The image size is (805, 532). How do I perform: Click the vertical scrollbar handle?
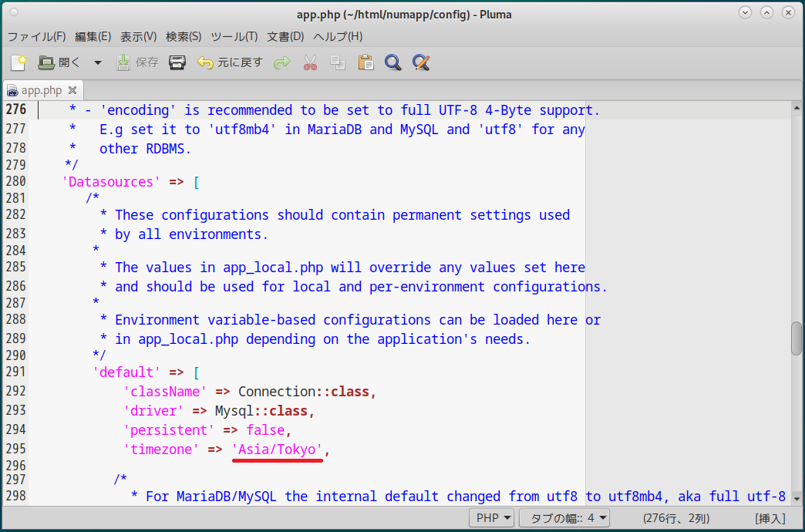click(797, 338)
